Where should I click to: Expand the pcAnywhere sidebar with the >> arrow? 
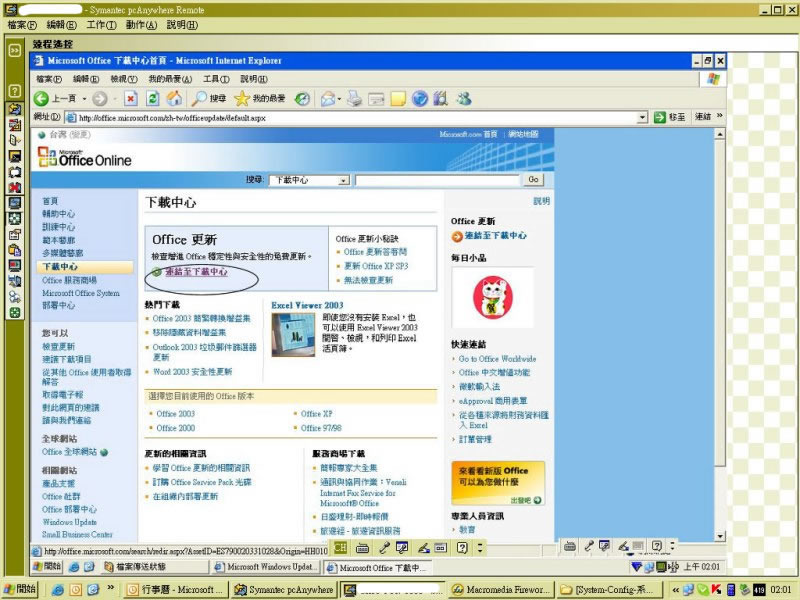(15, 50)
